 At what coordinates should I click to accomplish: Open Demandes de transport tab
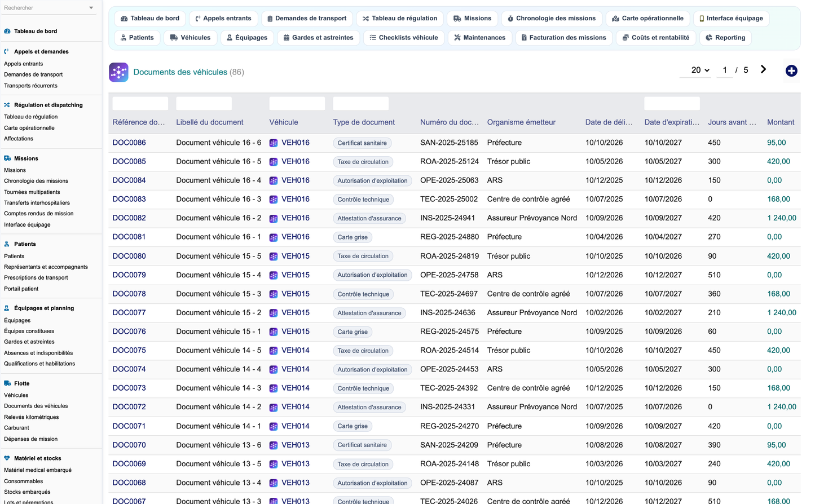click(307, 19)
